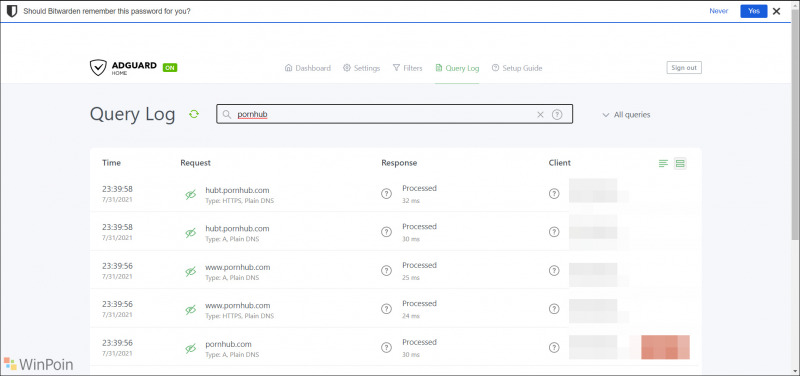The image size is (800, 376).
Task: Click tracker eye icon for hubt.pornhub.com HTTPS row
Action: coord(191,194)
